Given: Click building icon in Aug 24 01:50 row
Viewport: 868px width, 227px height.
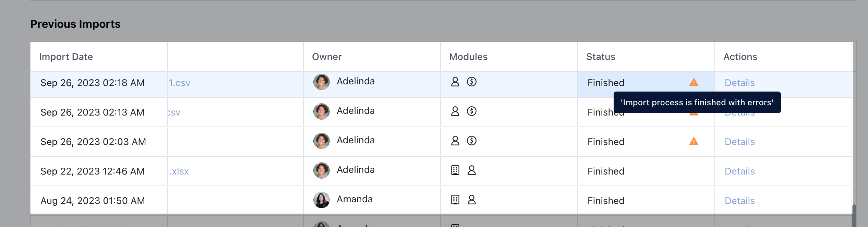Looking at the screenshot, I should click(x=455, y=200).
